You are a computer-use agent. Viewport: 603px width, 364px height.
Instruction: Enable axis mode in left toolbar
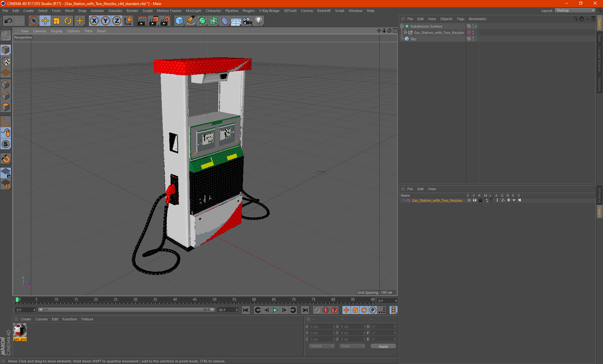[6, 121]
